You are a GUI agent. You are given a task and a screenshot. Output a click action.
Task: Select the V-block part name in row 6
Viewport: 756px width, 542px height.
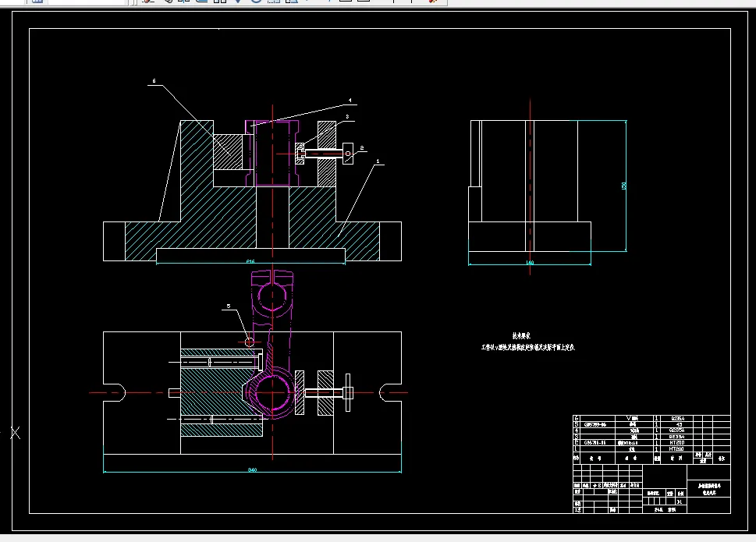tap(632, 418)
